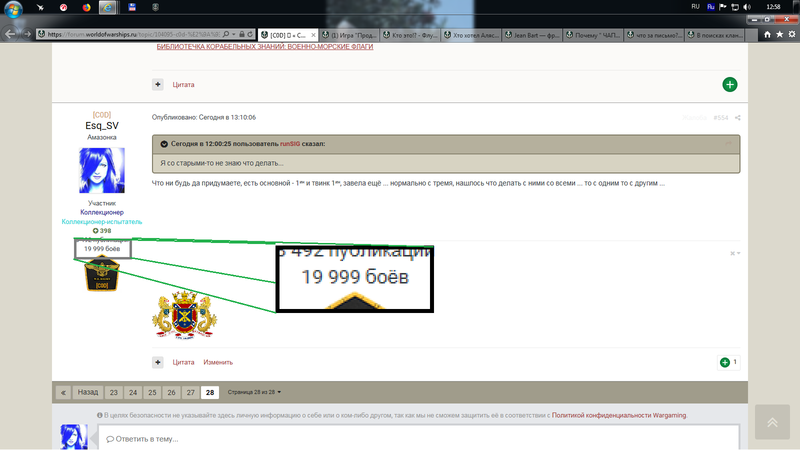The width and height of the screenshot is (800, 450).
Task: Click the green plus reaction button in the top post
Action: (730, 85)
